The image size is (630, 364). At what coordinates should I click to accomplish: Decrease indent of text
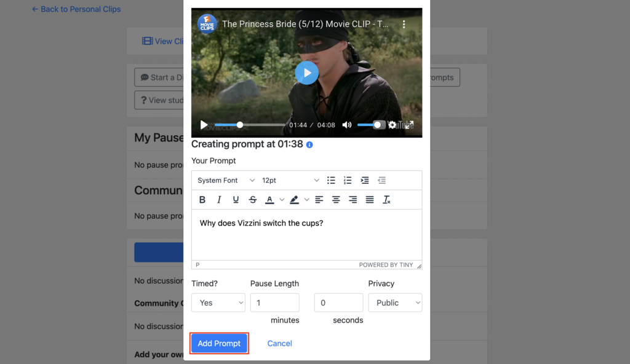381,180
